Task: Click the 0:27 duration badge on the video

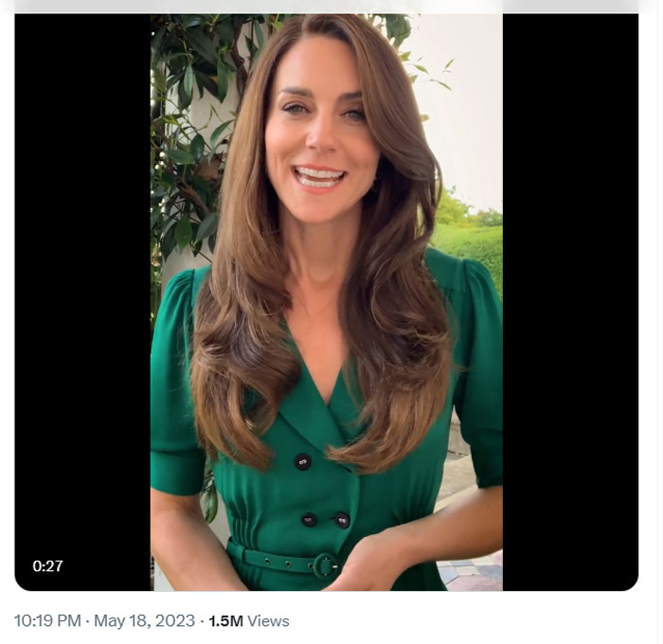Action: point(47,566)
